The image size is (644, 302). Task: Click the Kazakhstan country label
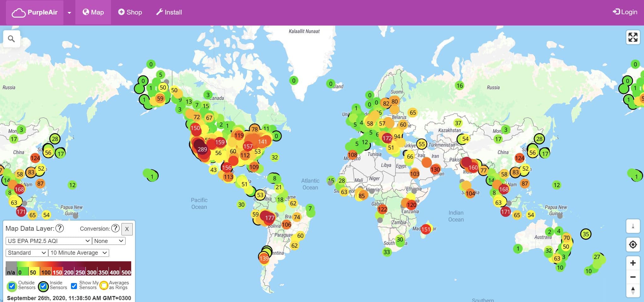click(449, 130)
